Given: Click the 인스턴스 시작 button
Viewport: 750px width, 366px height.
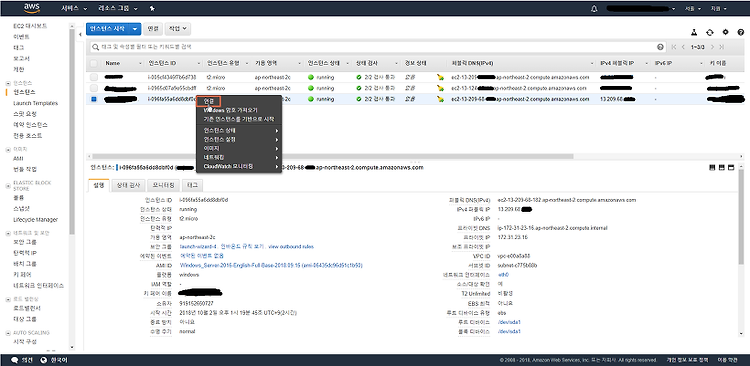Looking at the screenshot, I should click(x=108, y=29).
